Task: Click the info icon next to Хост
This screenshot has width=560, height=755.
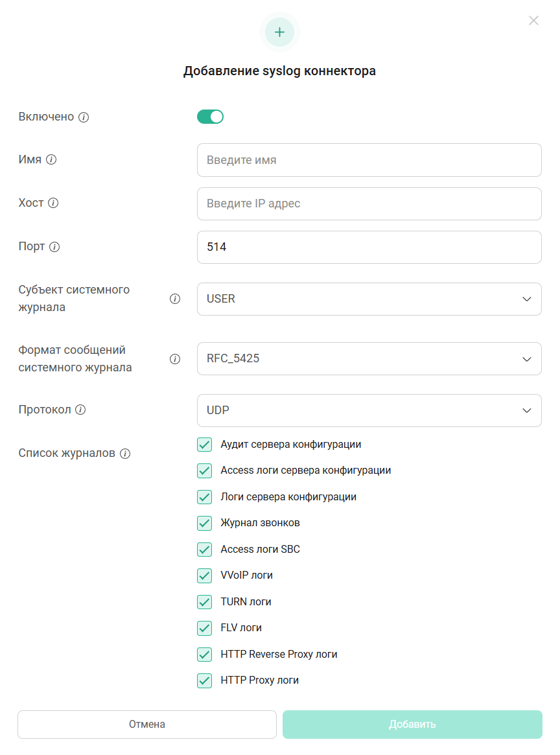Action: (54, 203)
